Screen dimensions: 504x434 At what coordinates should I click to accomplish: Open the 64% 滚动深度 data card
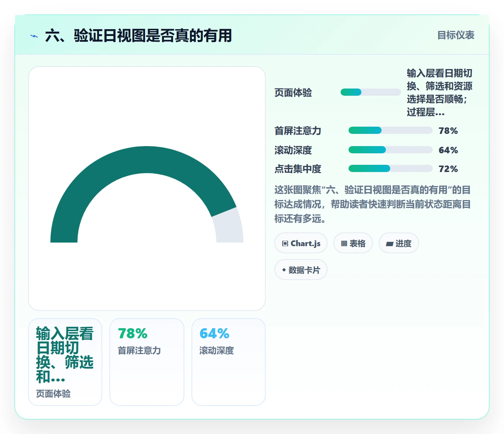[229, 362]
